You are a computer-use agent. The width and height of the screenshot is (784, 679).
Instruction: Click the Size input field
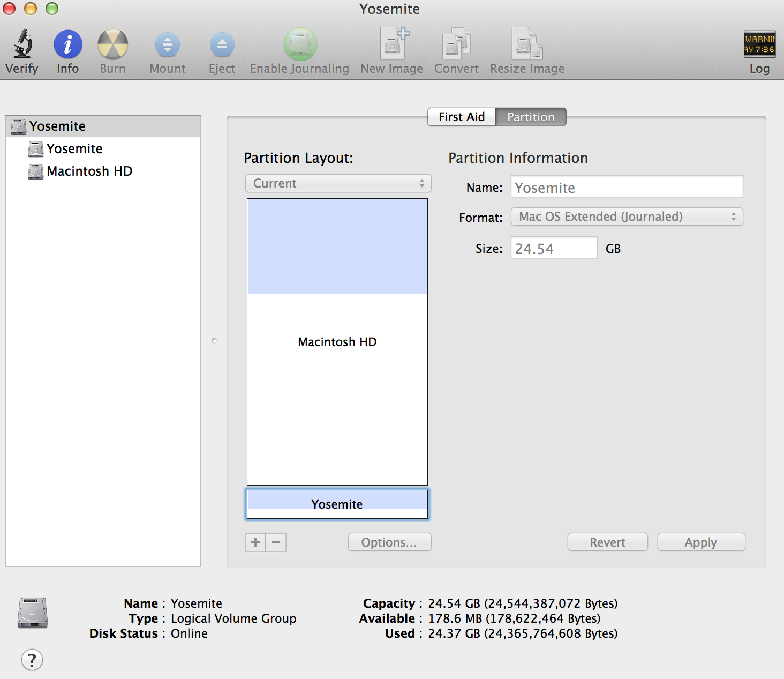point(554,248)
